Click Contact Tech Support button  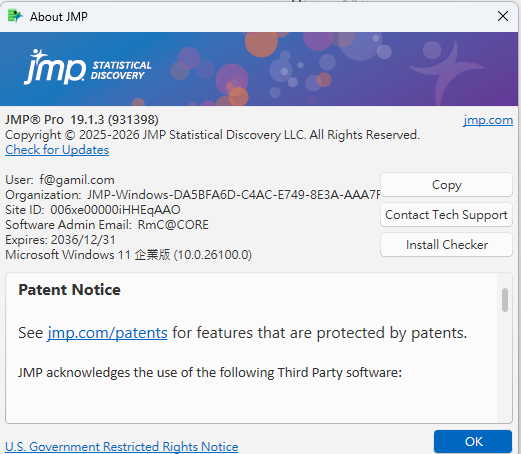coord(446,215)
